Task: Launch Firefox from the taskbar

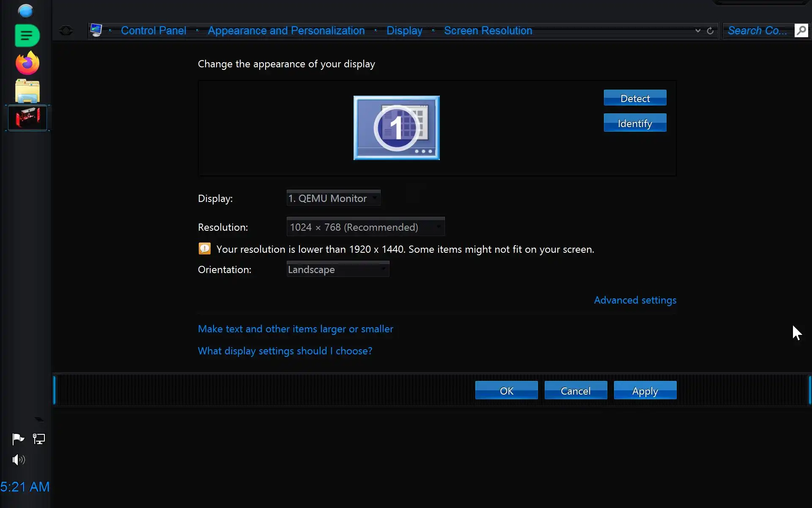Action: pyautogui.click(x=27, y=63)
